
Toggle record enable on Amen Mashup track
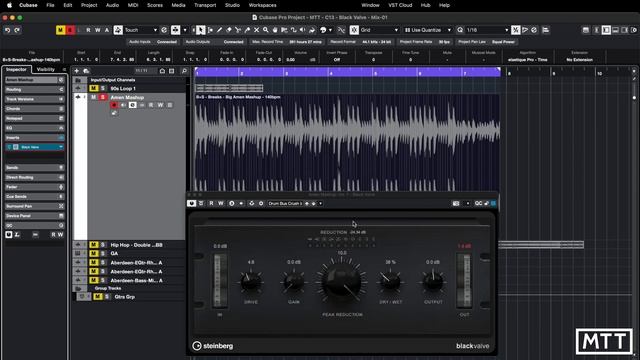[114, 105]
